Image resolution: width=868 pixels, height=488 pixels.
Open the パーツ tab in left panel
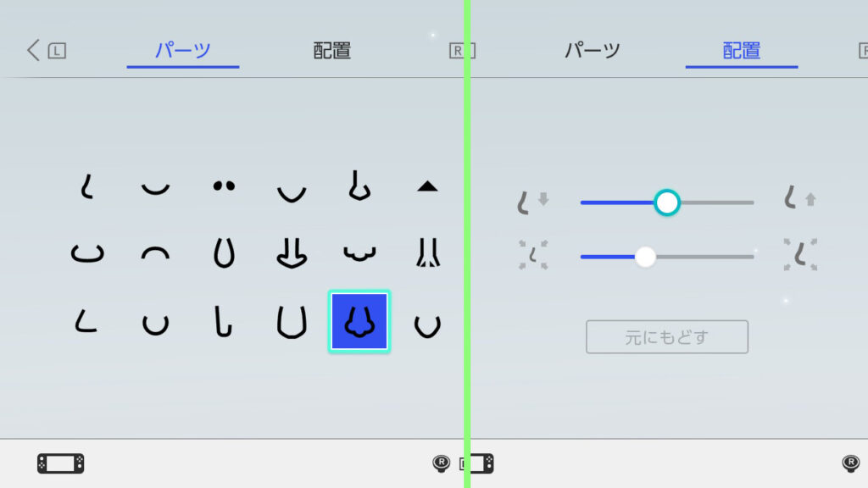pos(183,51)
